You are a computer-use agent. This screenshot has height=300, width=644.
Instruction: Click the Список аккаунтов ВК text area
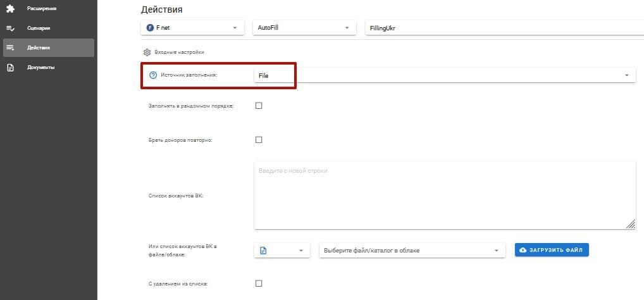[x=444, y=194]
